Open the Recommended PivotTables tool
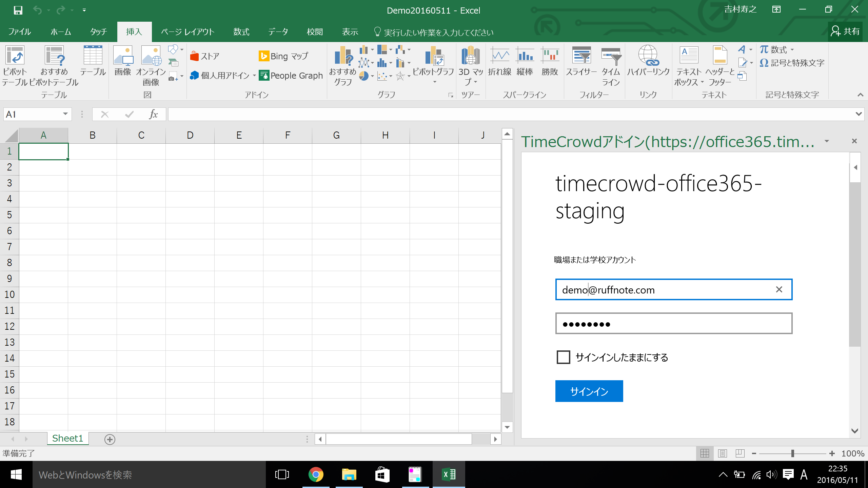This screenshot has height=488, width=868. tap(54, 66)
